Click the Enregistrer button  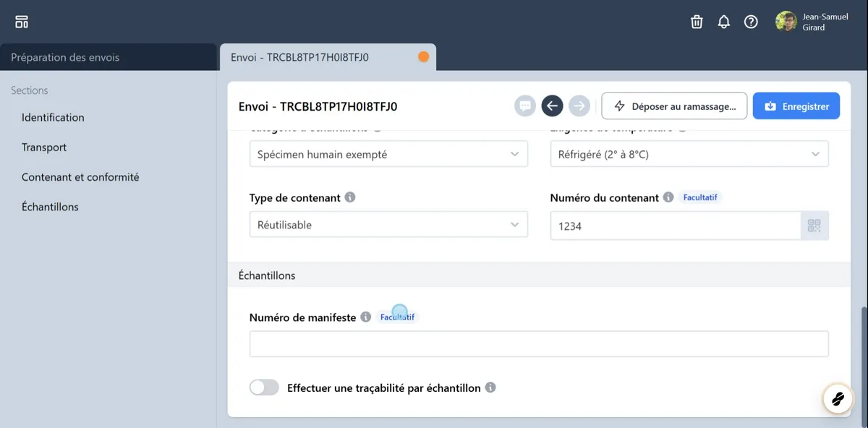coord(796,106)
